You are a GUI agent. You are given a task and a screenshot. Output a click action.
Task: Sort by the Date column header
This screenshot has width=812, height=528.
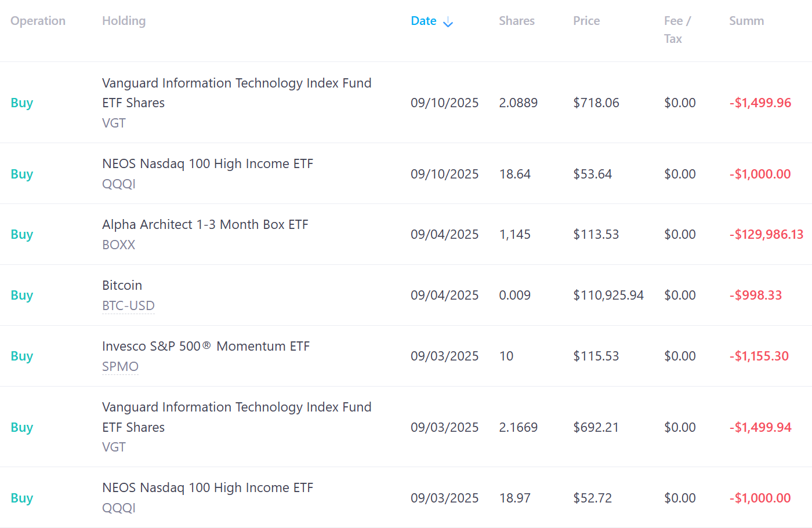[x=423, y=21]
